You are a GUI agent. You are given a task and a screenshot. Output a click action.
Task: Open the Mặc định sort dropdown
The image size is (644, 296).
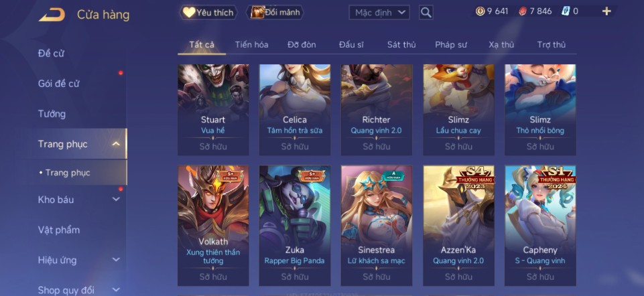379,12
